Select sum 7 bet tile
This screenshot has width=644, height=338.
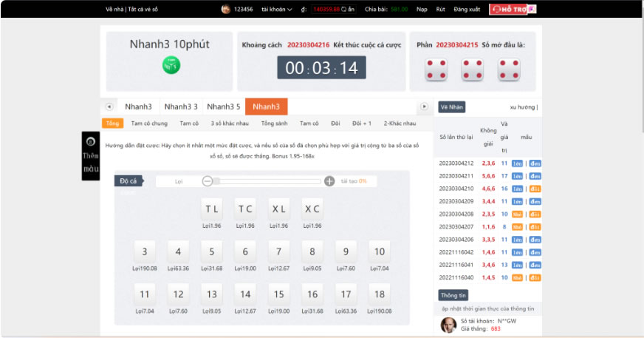point(278,251)
